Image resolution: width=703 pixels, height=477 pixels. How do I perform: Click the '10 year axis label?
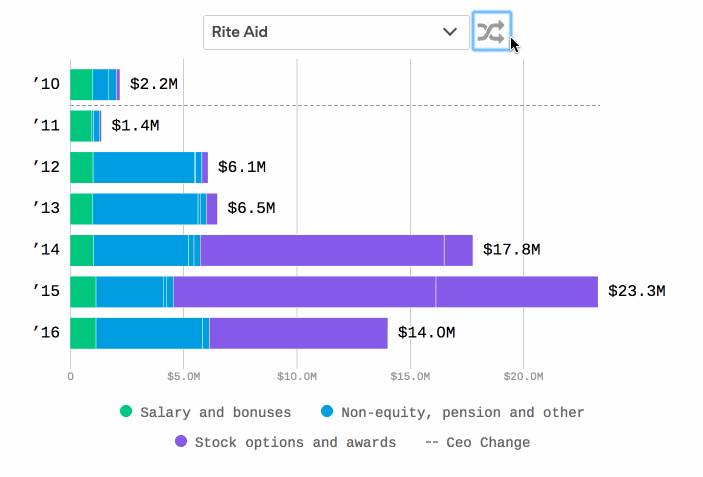[x=46, y=85]
